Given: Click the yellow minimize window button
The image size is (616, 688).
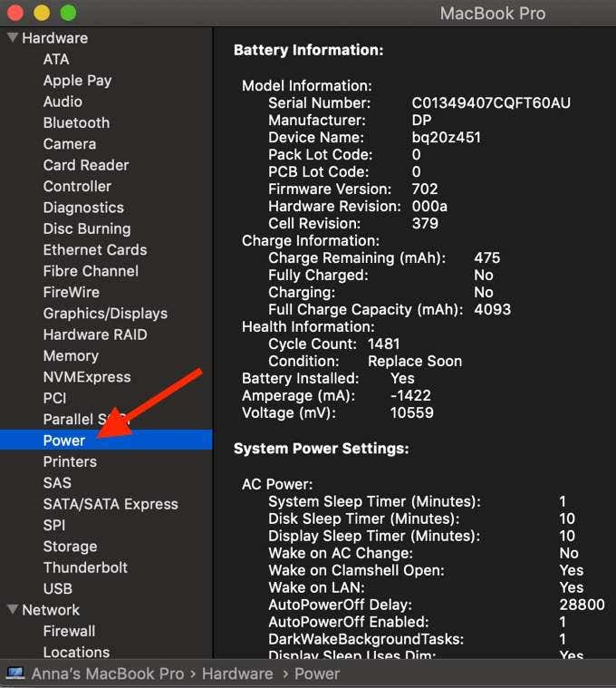Looking at the screenshot, I should point(42,14).
